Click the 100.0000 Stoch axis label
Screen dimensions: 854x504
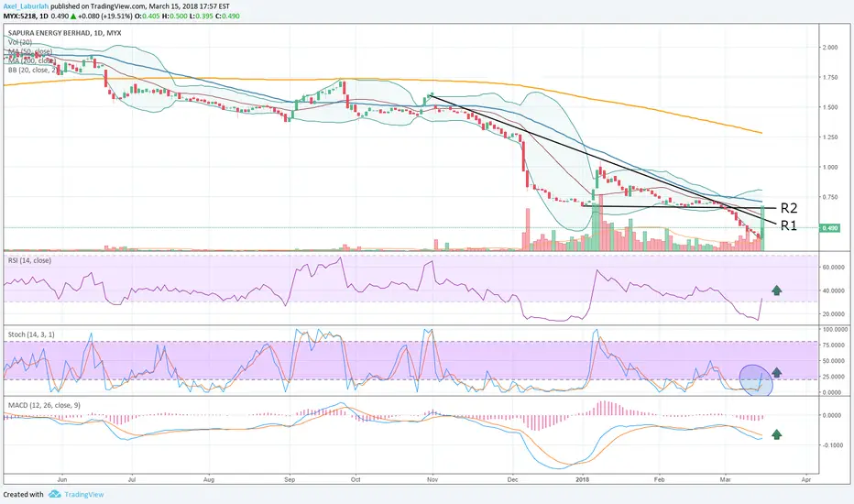click(x=835, y=330)
